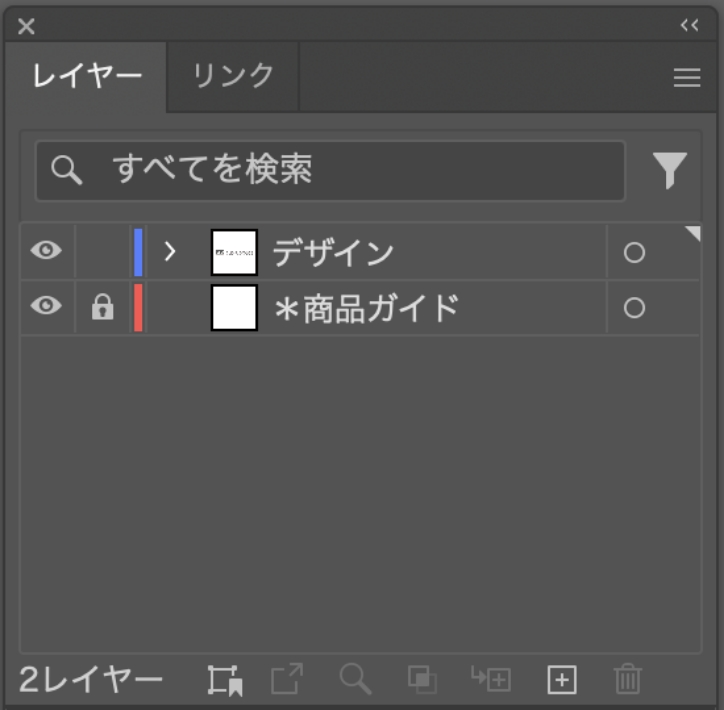This screenshot has height=710, width=724.
Task: Click the Locate Object magnifier icon
Action: coord(355,680)
